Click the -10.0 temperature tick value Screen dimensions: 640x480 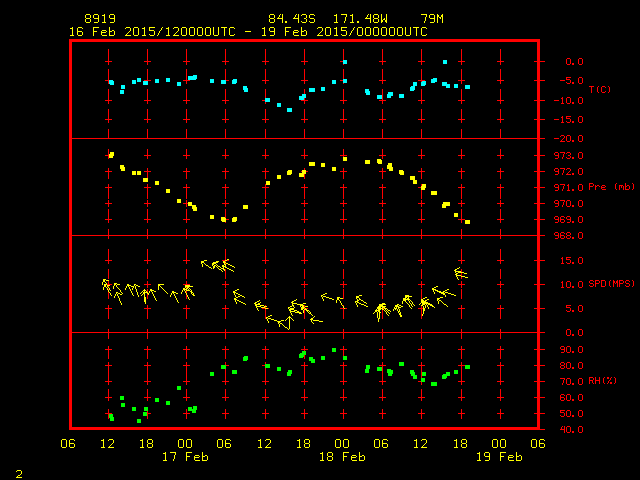pos(569,100)
